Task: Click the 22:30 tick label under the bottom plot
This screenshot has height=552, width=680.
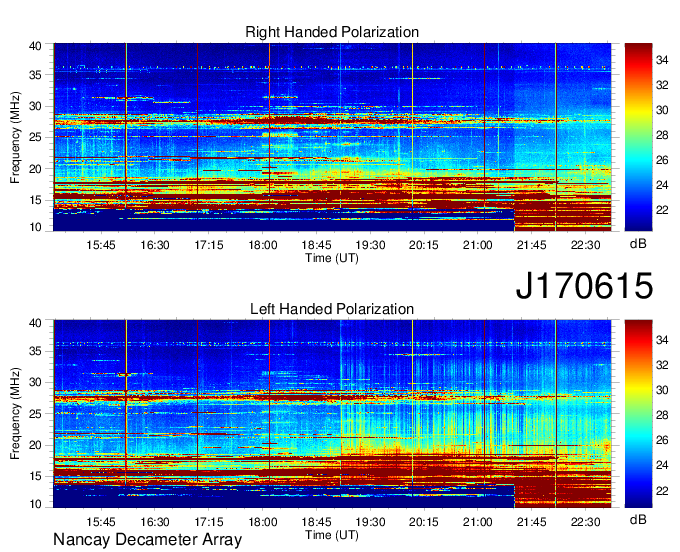Action: (x=585, y=522)
